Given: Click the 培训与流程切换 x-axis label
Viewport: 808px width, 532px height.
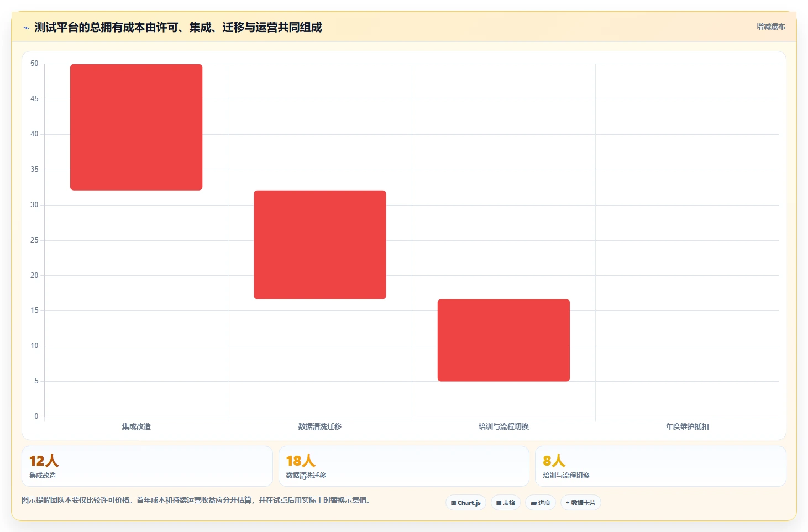Looking at the screenshot, I should 503,426.
